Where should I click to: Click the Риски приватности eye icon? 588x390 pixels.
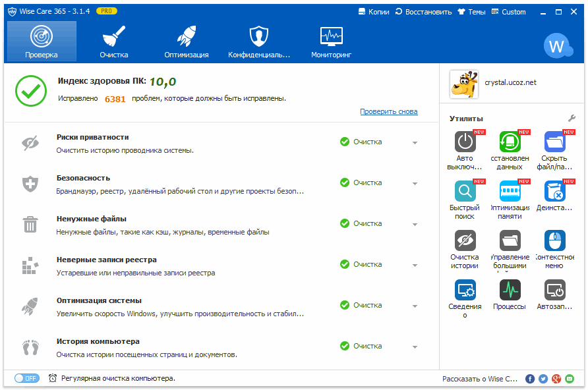30,143
